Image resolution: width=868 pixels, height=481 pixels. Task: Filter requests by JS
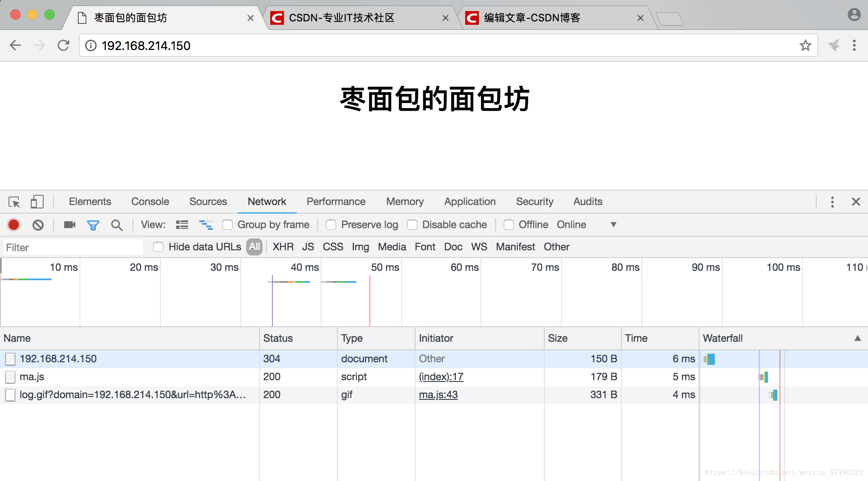(x=308, y=247)
